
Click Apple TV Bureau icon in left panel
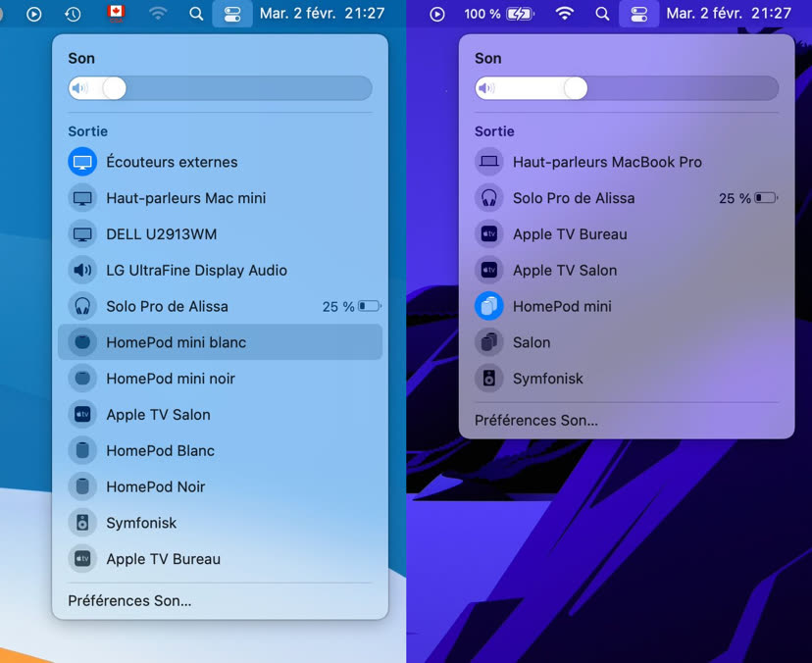click(82, 559)
